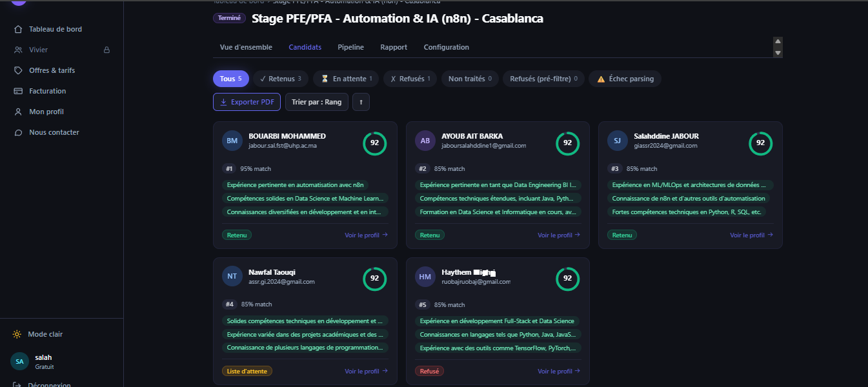The image size is (868, 387).
Task: Click email jabour.sal.fst@uhp.ac.ma
Action: [x=283, y=146]
